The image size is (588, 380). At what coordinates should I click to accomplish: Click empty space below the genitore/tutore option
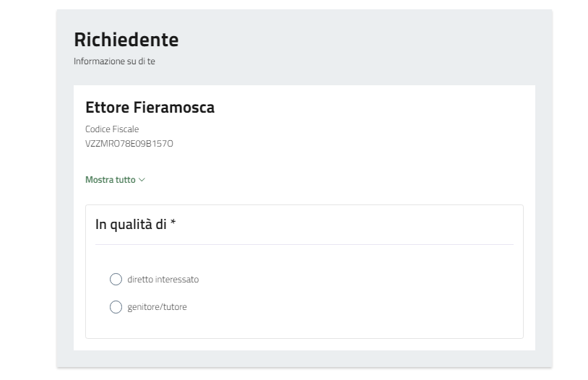tap(304, 327)
